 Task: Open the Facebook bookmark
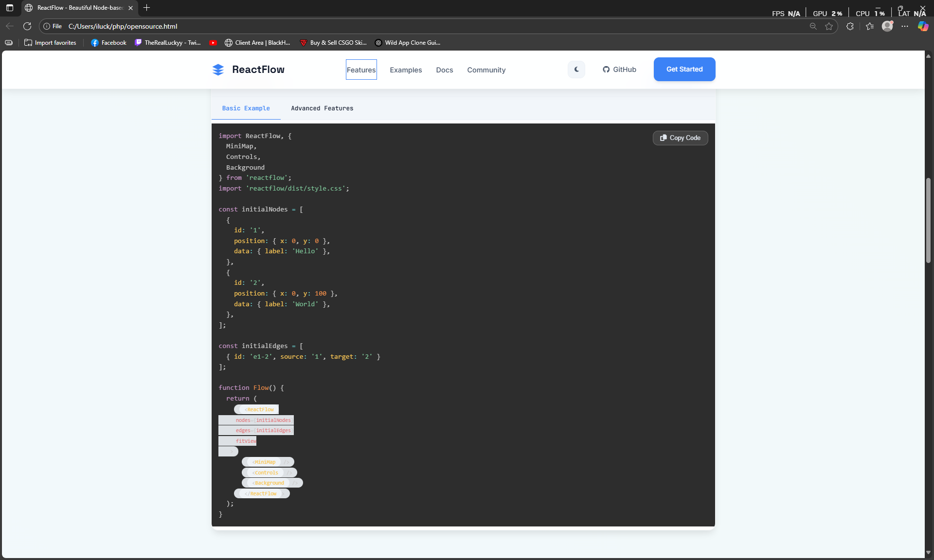click(x=108, y=43)
